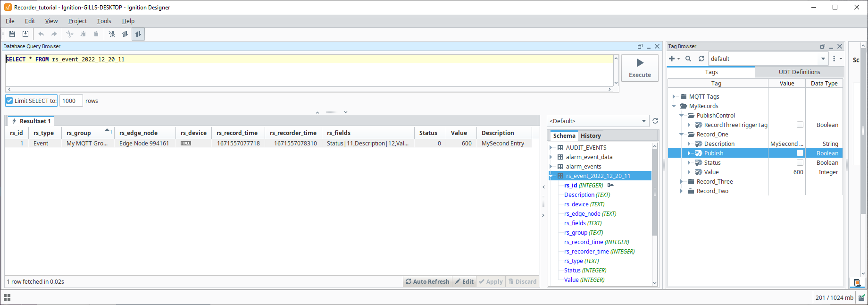Collapse the PublishControl folder

point(681,115)
